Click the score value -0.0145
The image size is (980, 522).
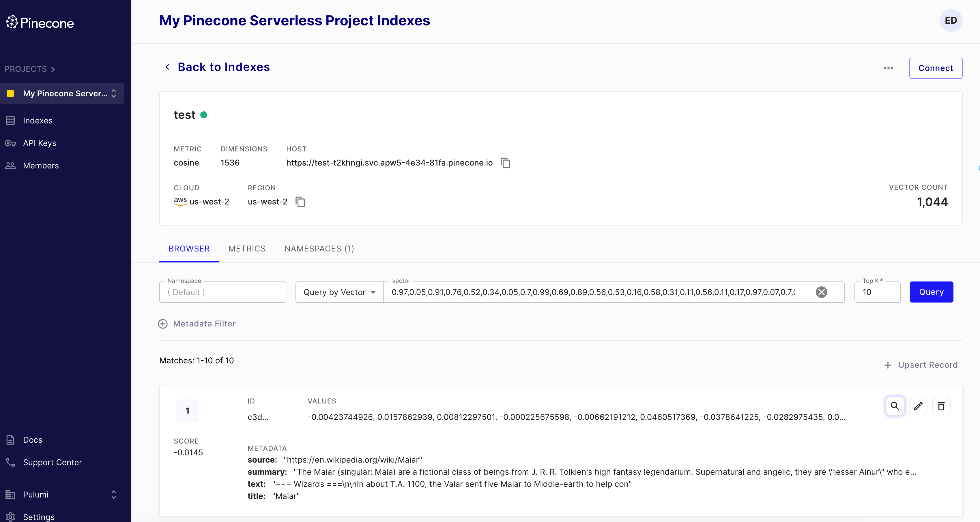click(188, 452)
